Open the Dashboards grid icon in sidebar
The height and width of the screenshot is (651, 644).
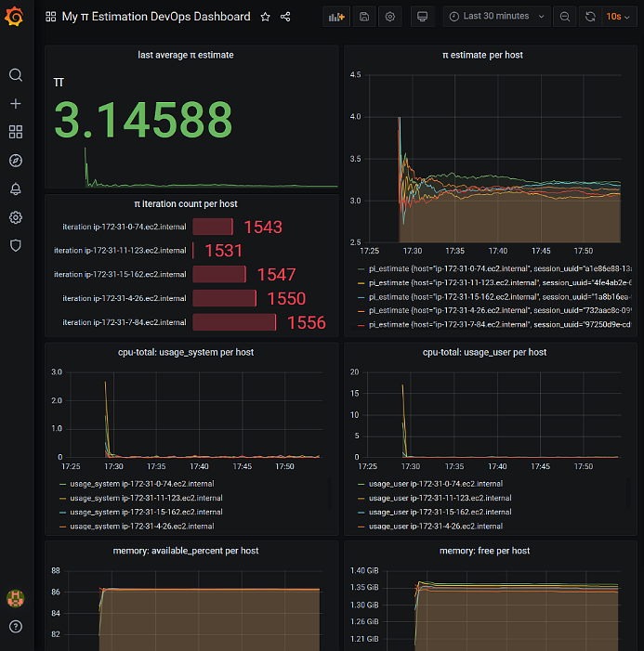pyautogui.click(x=15, y=132)
